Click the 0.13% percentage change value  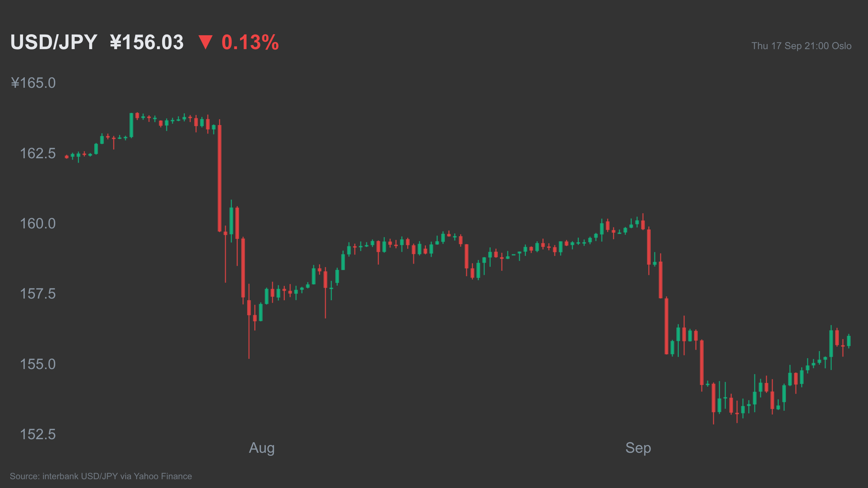250,42
